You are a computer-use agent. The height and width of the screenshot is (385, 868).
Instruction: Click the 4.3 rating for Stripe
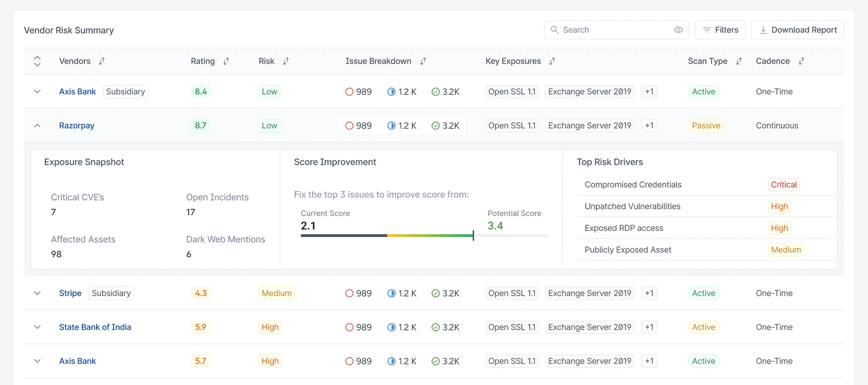[x=201, y=293]
